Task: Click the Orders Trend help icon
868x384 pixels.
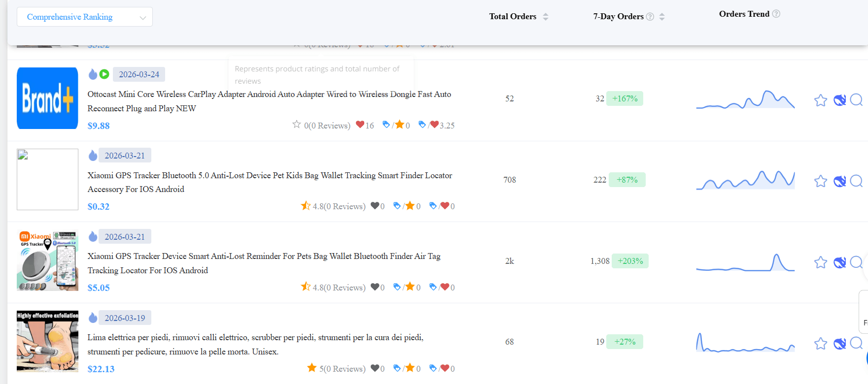Action: point(776,14)
